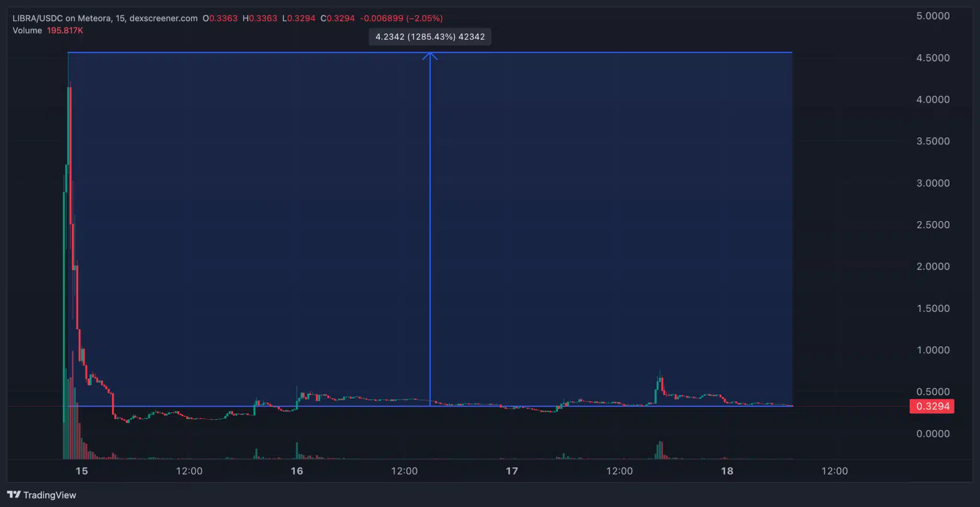Viewport: 980px width, 507px height.
Task: Click the 3.0000 price axis label
Action: coord(933,183)
